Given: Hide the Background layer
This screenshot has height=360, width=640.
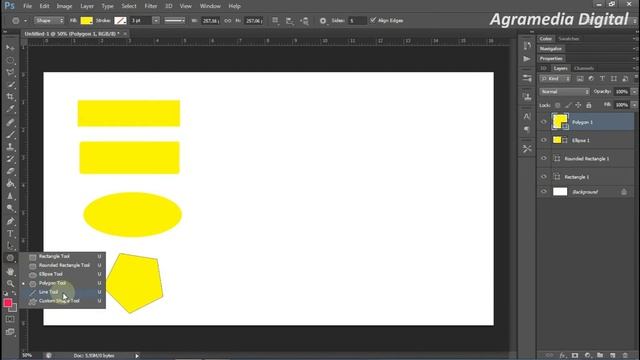Looking at the screenshot, I should pos(544,191).
